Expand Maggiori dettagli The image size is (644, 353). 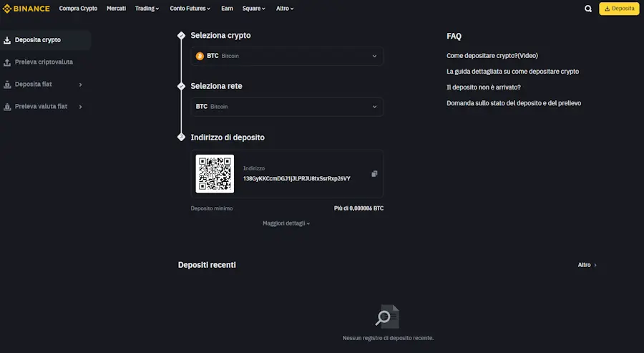click(286, 223)
